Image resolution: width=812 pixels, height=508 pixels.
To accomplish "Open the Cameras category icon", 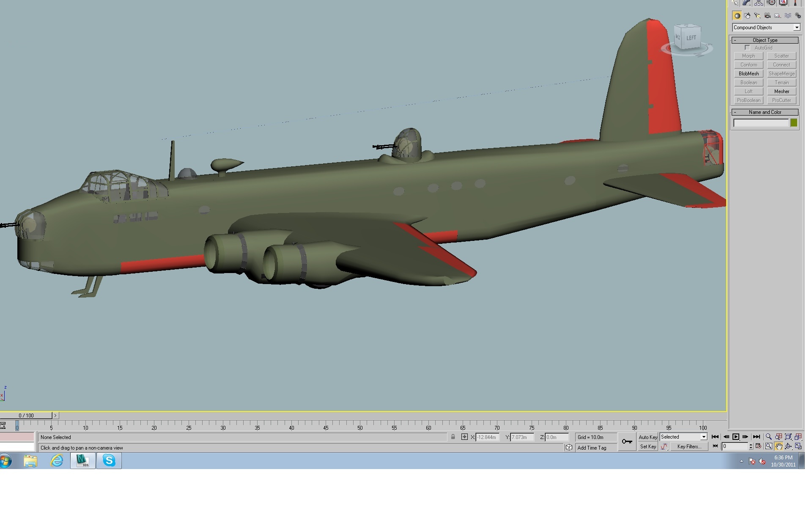I will pyautogui.click(x=768, y=16).
